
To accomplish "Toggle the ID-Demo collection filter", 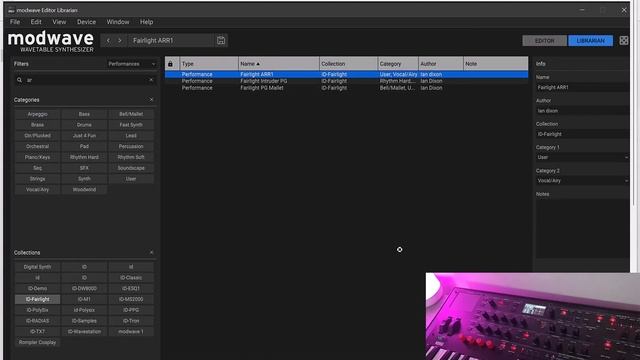I will [38, 289].
